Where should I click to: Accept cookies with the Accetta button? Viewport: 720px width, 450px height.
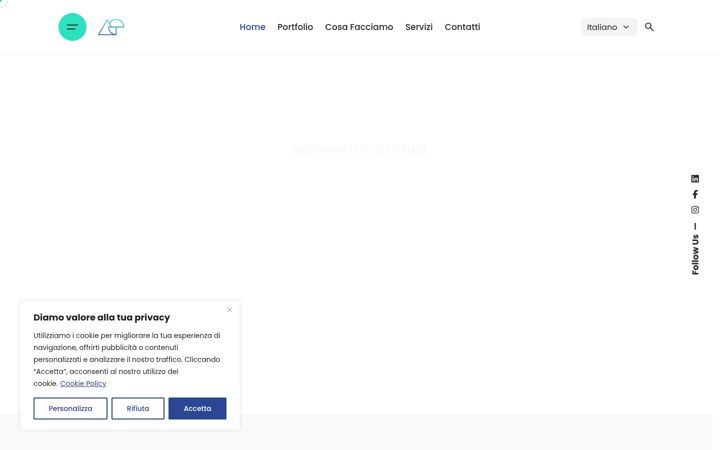click(197, 408)
